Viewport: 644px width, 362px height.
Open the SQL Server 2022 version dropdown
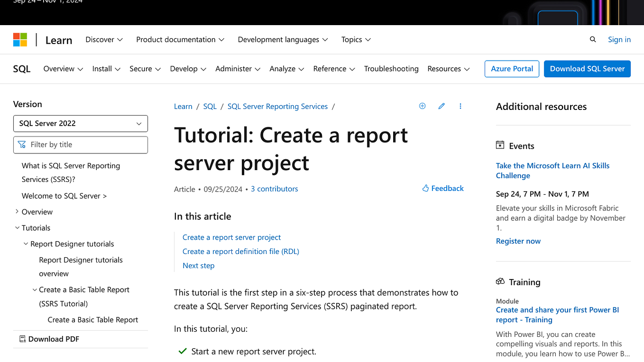pos(81,123)
